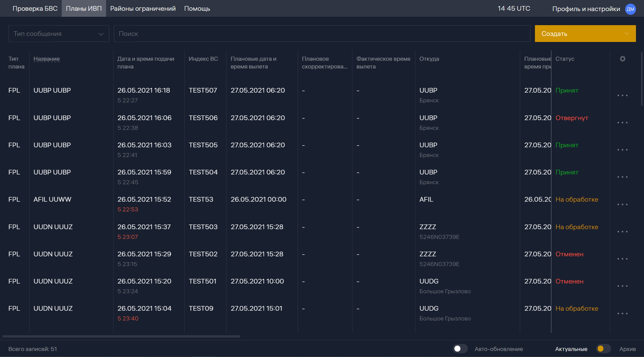Open the Профиль и настройки menu
644x357 pixels.
pyautogui.click(x=586, y=9)
